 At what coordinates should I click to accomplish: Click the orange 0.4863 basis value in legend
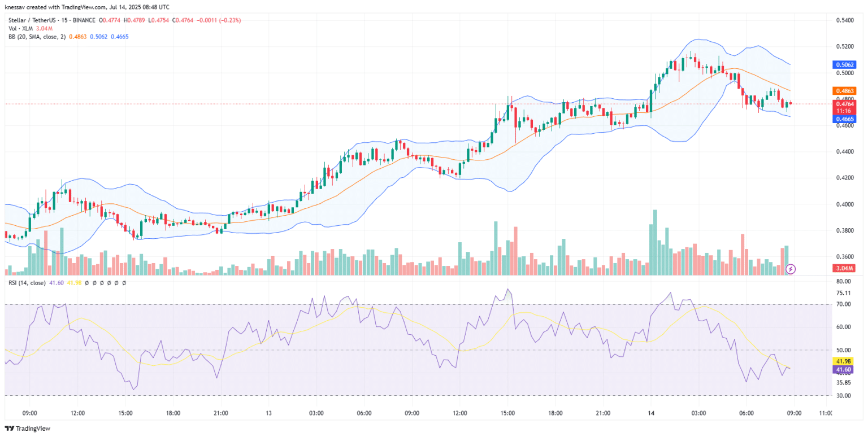click(x=79, y=37)
